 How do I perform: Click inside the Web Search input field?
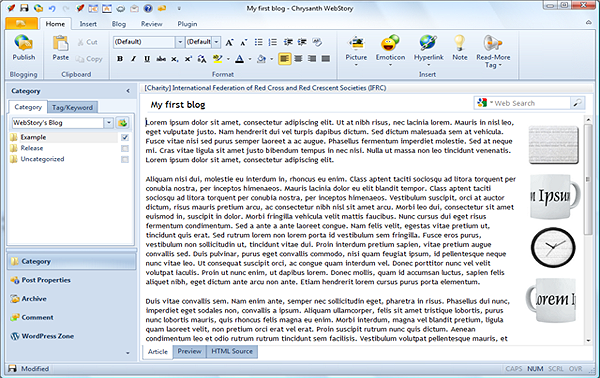pos(531,103)
